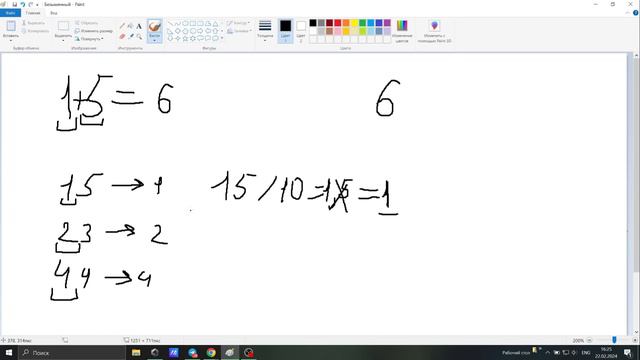Pick the red palette swatch
The height and width of the screenshot is (360, 640).
338,23
